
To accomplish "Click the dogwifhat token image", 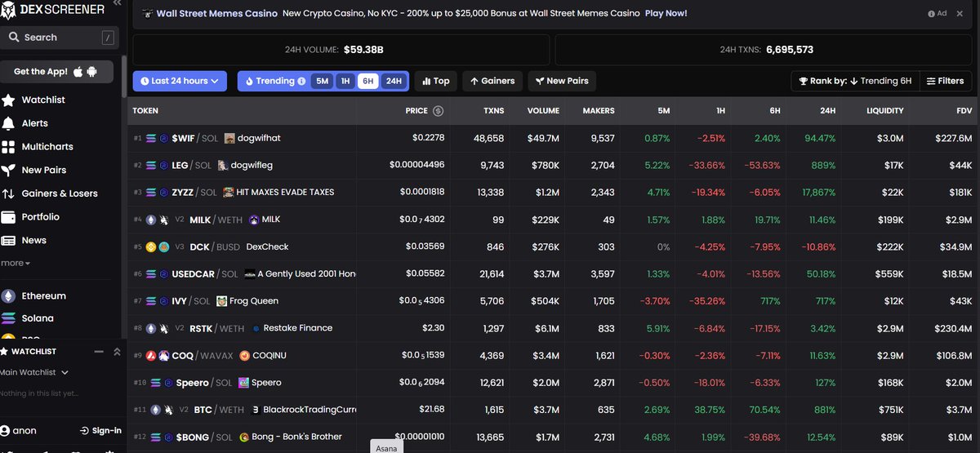I will point(230,138).
